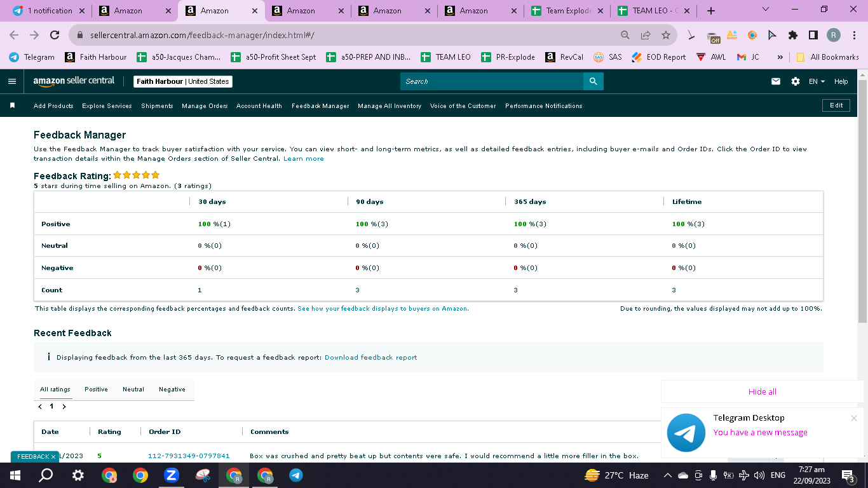Open Voice of the Customer page
Screen dimensions: 868x488
click(463, 106)
